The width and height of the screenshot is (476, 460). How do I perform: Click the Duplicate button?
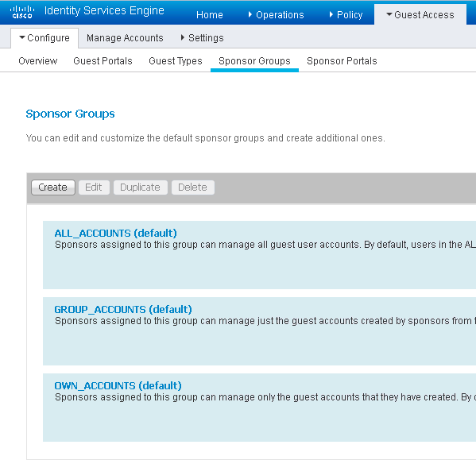[x=140, y=187]
